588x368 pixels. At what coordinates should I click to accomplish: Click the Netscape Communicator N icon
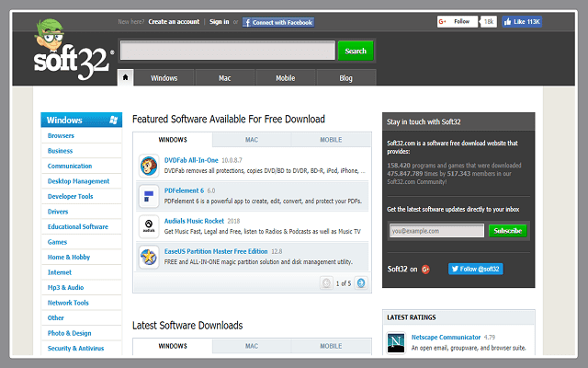point(396,341)
